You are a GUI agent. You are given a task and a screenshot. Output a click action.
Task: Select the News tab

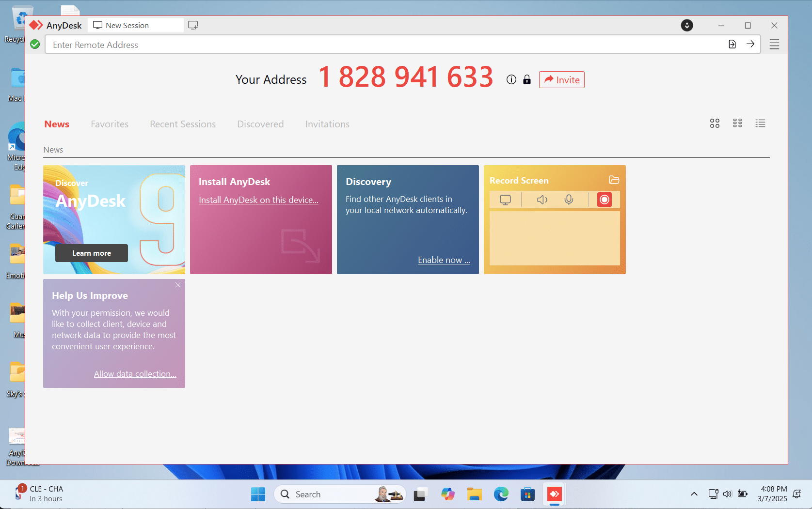coord(57,124)
